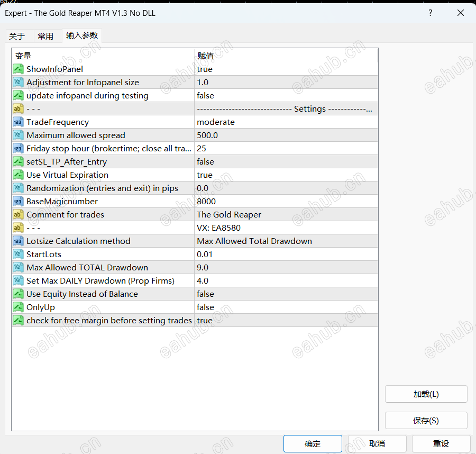Click the update infopanel during testing icon
476x454 pixels.
click(x=18, y=95)
